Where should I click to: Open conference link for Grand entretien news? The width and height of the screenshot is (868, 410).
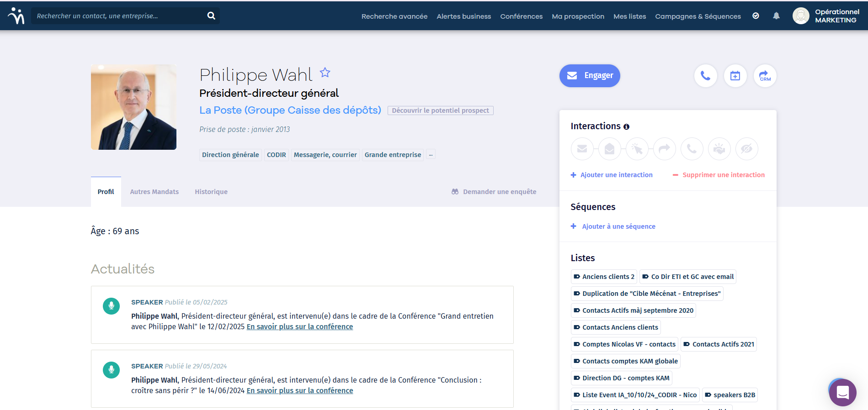coord(300,326)
